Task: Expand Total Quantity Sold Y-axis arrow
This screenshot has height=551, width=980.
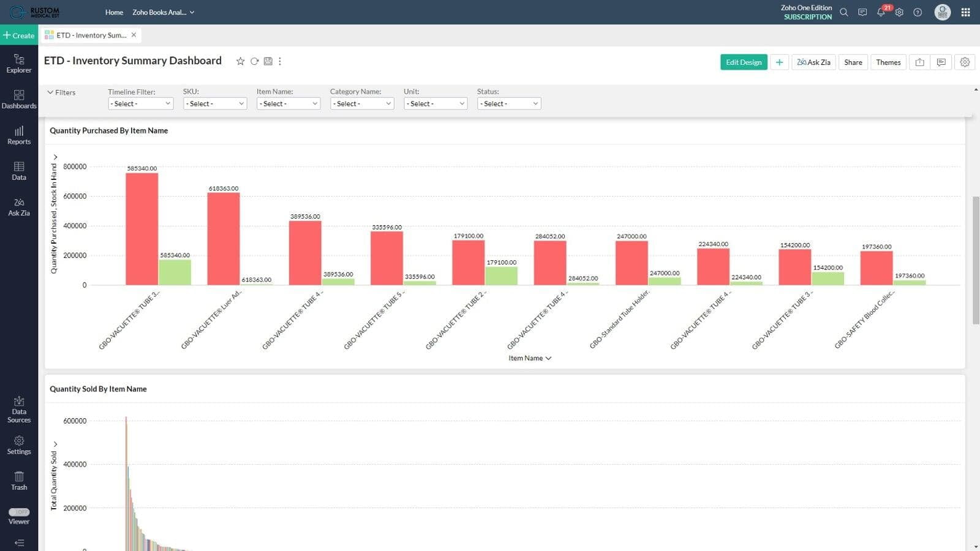Action: [x=55, y=444]
